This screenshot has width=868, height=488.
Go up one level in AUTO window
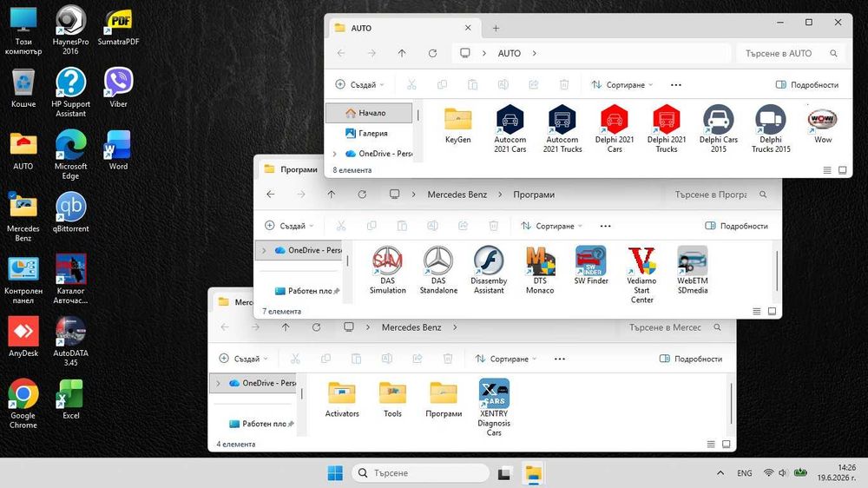coord(402,53)
